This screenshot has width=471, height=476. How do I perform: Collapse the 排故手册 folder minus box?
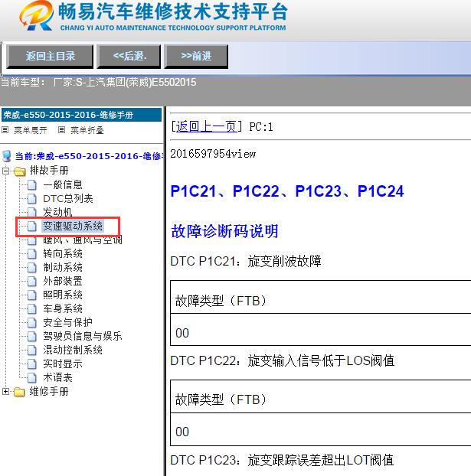coord(5,171)
